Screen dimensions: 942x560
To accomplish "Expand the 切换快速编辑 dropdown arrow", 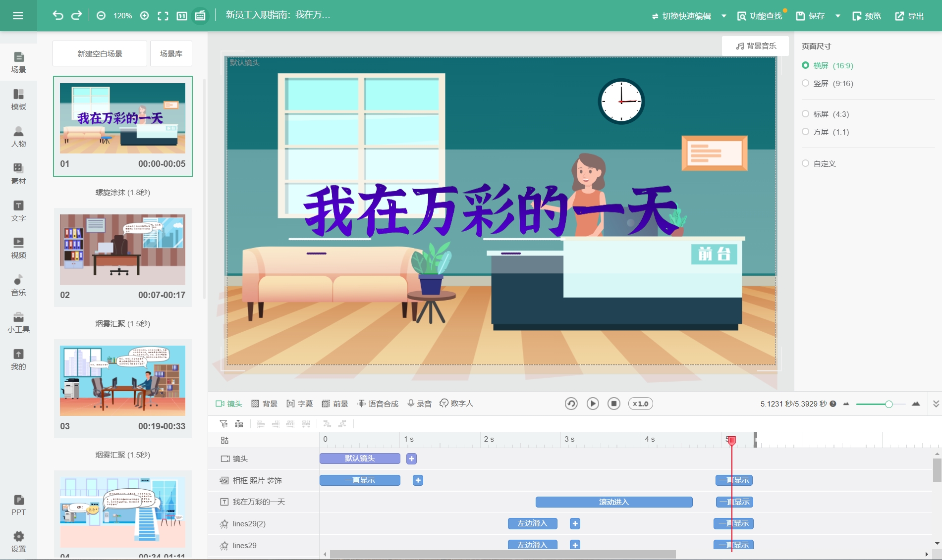I will 724,16.
